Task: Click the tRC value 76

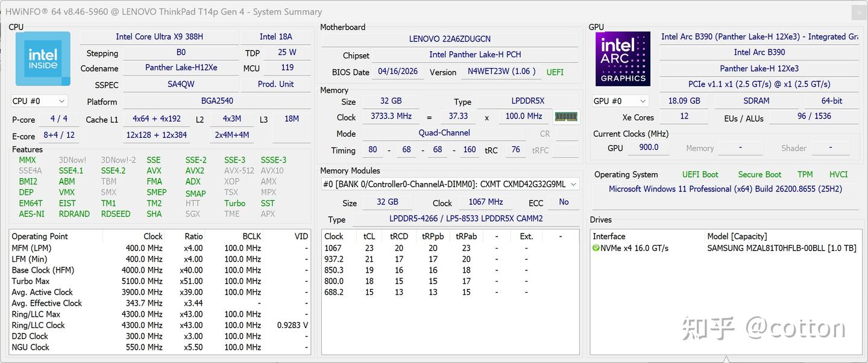Action: click(x=515, y=149)
